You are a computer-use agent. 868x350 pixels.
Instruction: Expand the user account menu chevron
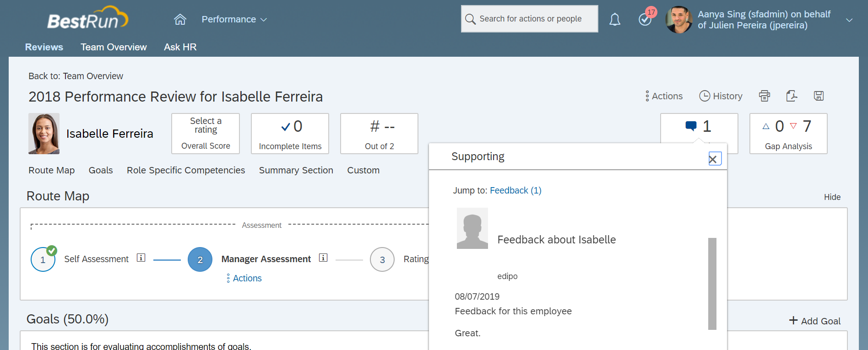[849, 20]
